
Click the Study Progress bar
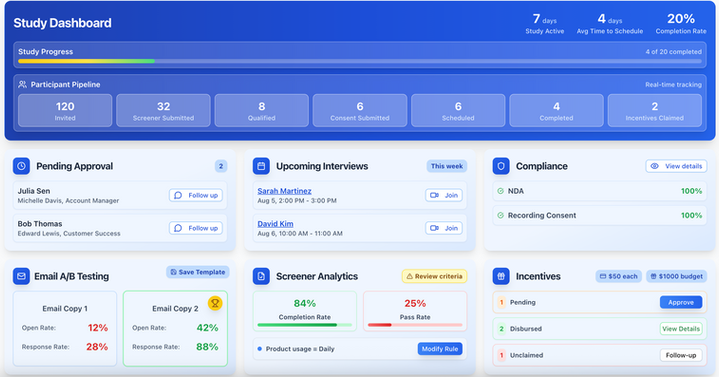[x=360, y=61]
